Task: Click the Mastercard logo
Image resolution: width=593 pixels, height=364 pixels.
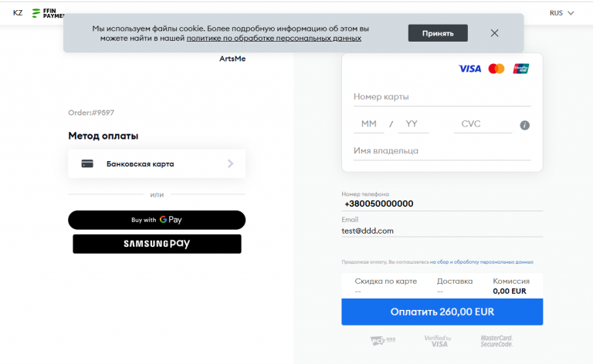Action: click(x=496, y=69)
